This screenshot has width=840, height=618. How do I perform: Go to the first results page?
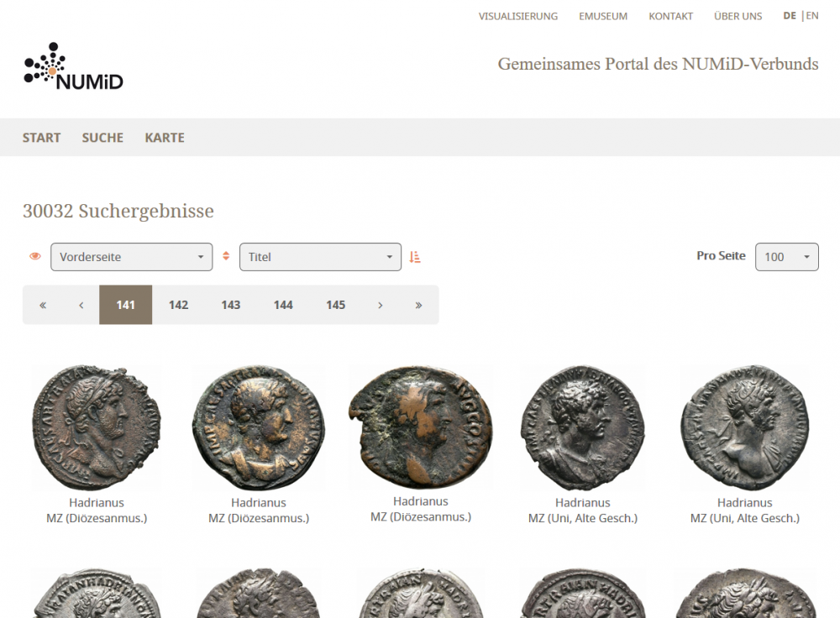pos(43,305)
